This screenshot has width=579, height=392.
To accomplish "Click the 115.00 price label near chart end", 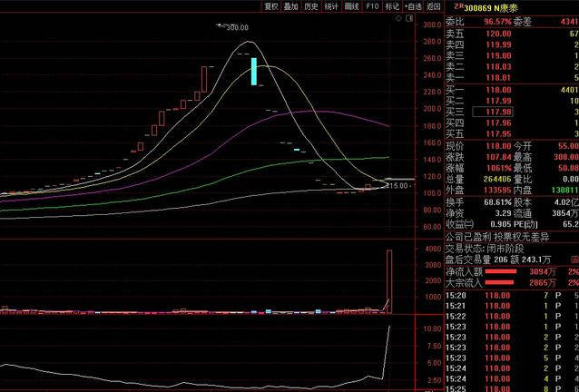I will (397, 186).
